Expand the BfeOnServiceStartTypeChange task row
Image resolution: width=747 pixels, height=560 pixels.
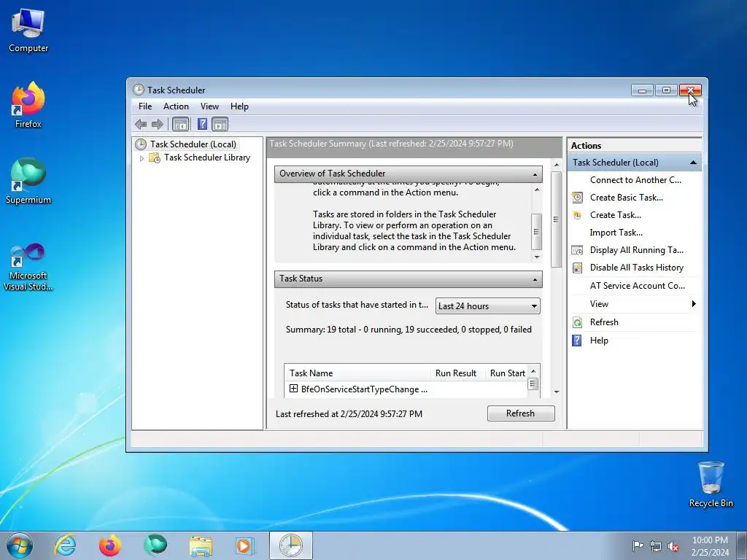(293, 389)
